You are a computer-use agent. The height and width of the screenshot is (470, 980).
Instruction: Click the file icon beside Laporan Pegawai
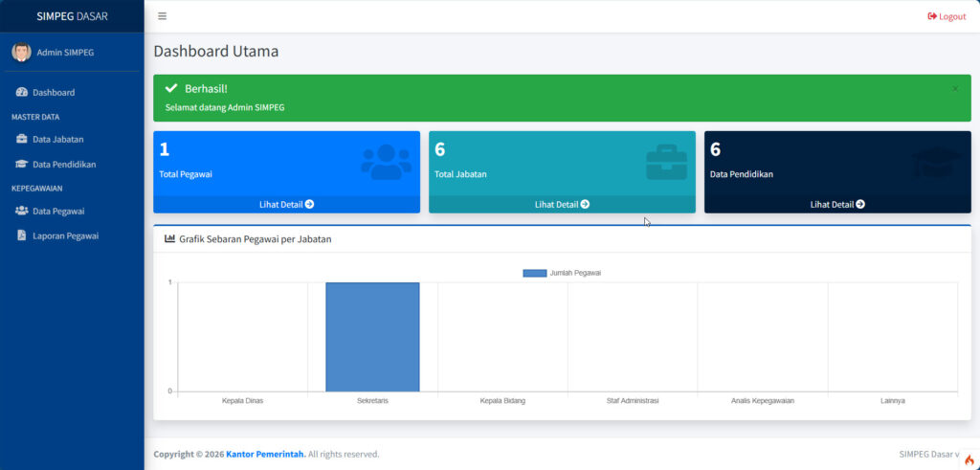[x=22, y=235]
